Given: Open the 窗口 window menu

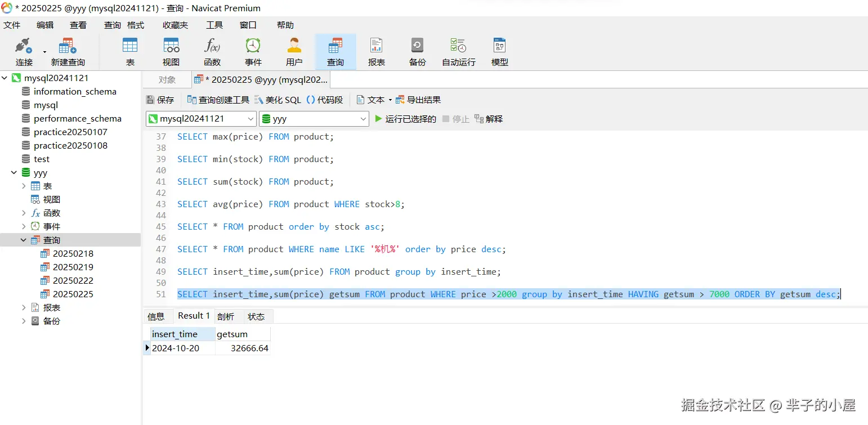Looking at the screenshot, I should [x=248, y=25].
